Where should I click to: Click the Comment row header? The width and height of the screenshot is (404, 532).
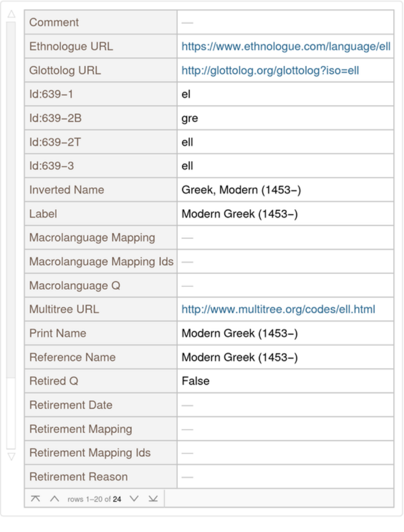[x=54, y=22]
